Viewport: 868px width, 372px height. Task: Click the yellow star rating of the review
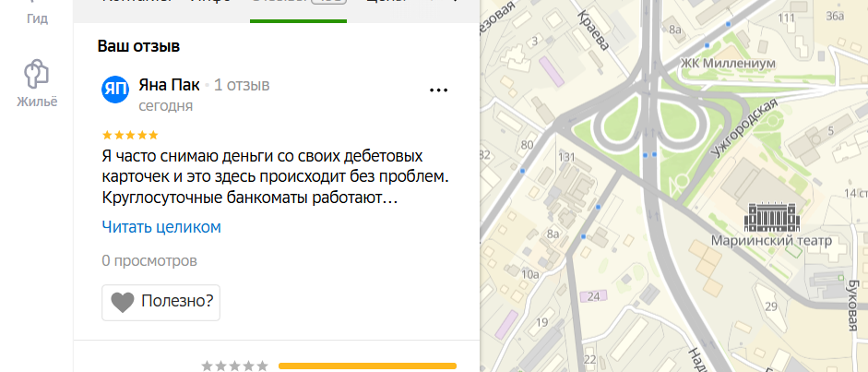130,135
